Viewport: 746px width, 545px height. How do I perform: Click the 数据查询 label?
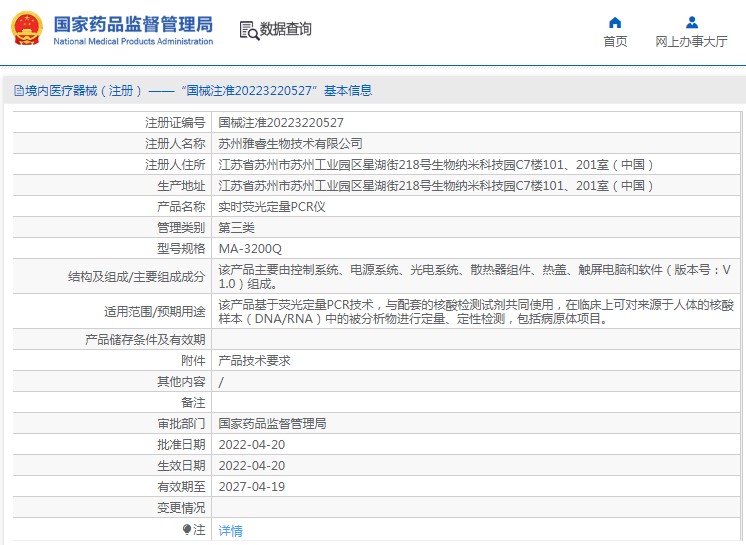pos(285,29)
